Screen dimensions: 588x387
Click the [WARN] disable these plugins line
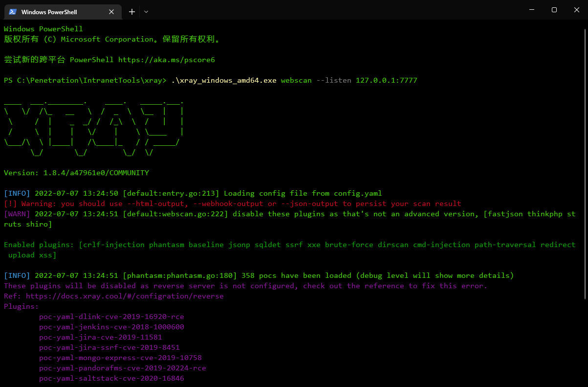[x=290, y=219]
